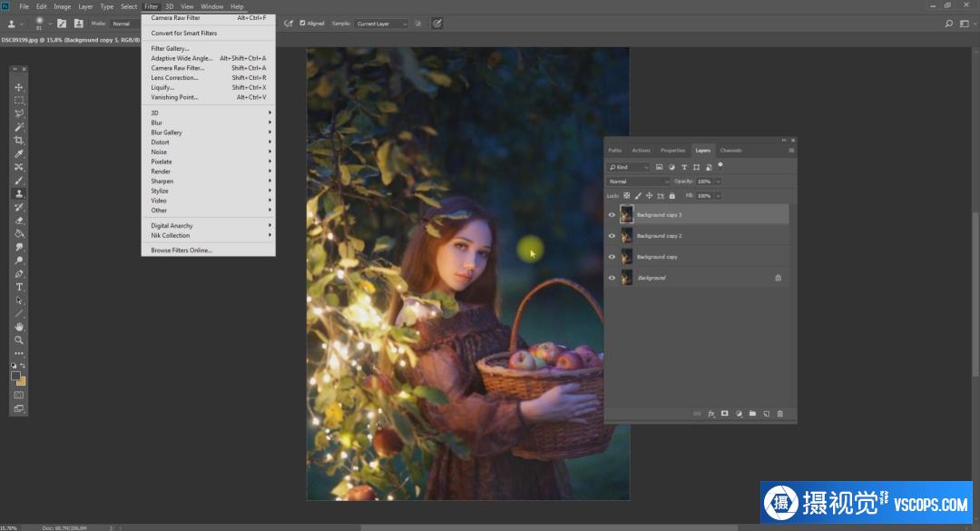Select the Magic Wand tool

[19, 127]
